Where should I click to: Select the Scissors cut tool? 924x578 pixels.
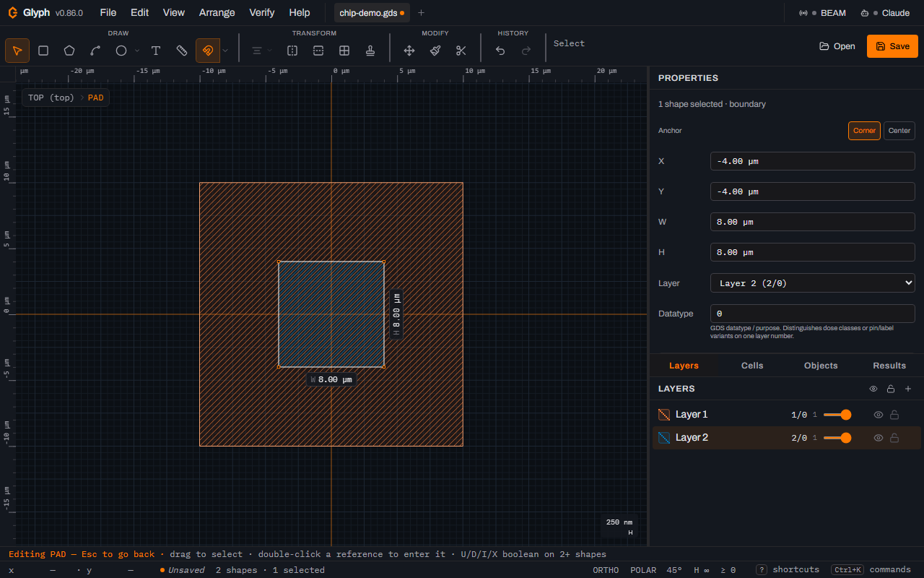click(x=461, y=51)
